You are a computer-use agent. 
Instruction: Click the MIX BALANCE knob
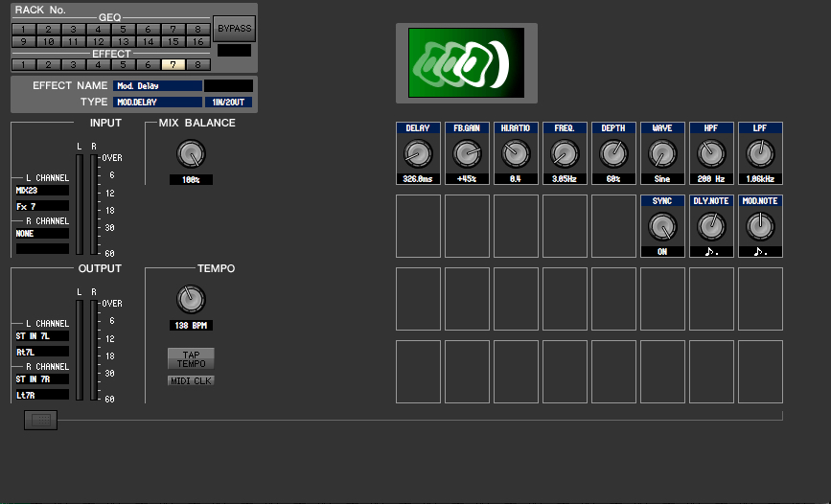pos(191,153)
